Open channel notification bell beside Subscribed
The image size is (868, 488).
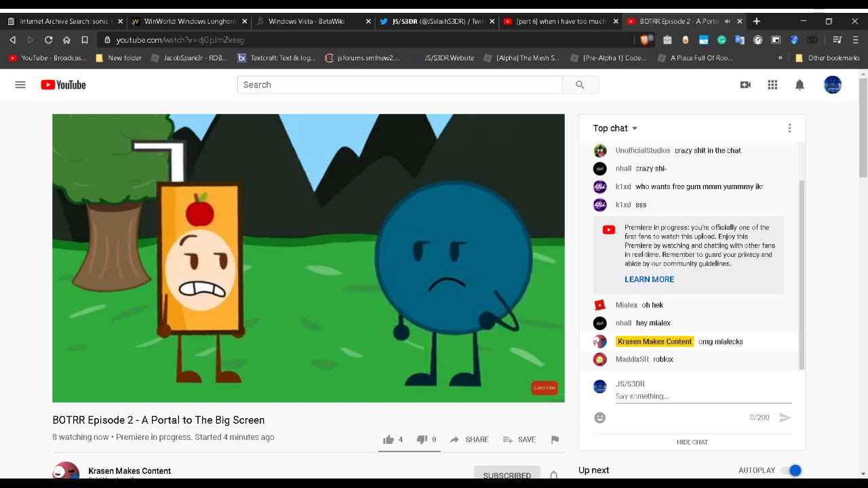553,475
